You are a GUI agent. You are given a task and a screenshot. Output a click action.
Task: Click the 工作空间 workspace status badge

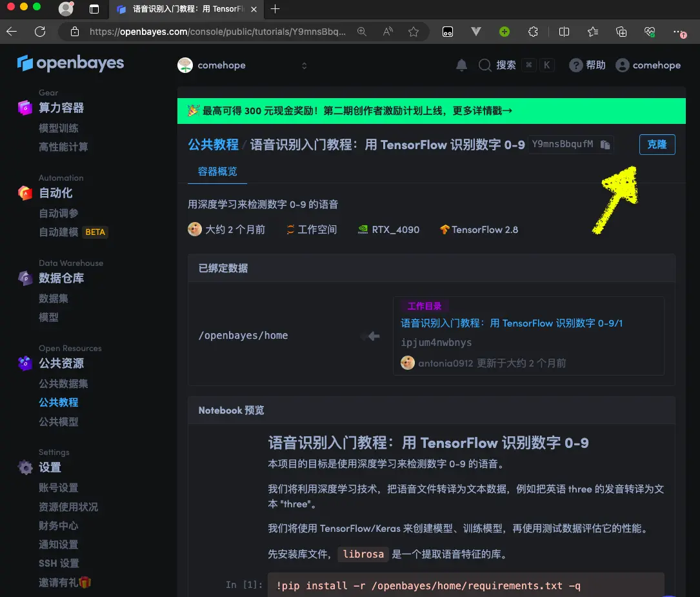coord(312,229)
